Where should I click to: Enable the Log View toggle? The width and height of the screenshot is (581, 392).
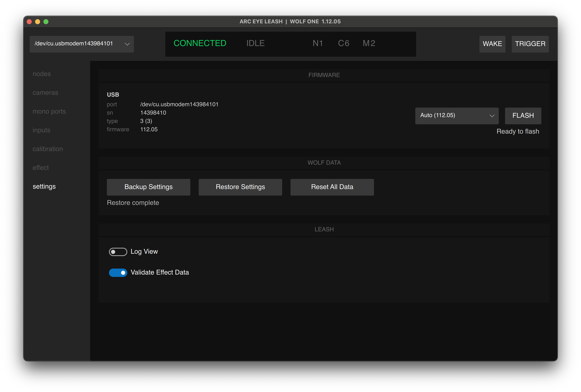pos(118,252)
